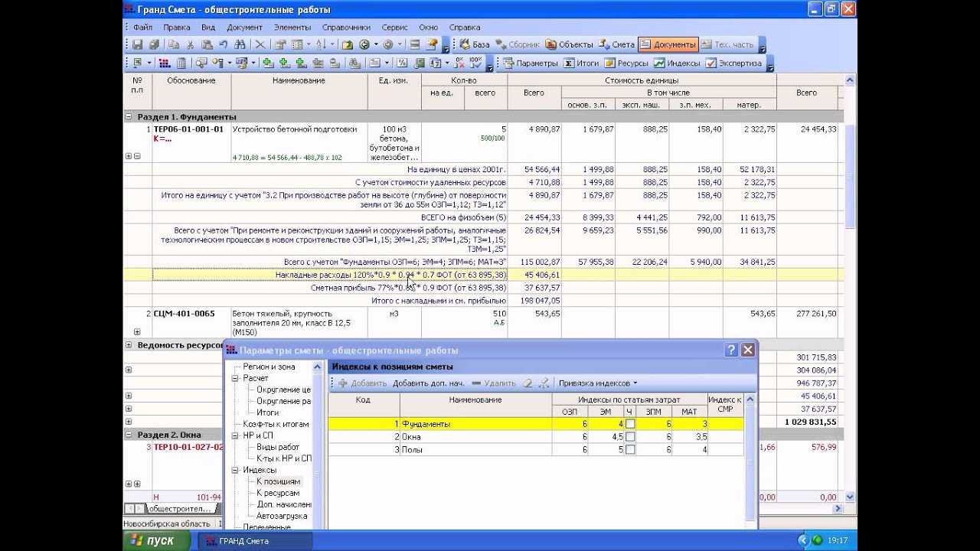Screen dimensions: 980x551
Task: Toggle the Ч checkbox for Фундаменты
Action: (x=630, y=423)
